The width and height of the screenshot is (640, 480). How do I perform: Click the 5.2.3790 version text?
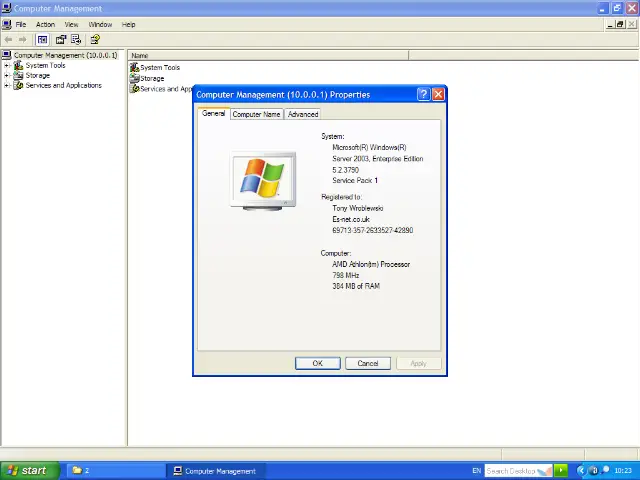[345, 170]
